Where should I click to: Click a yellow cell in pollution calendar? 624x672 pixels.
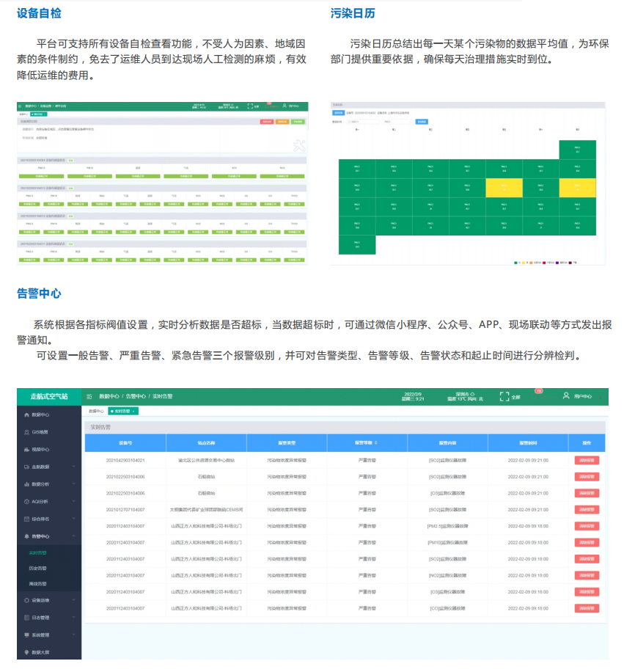(504, 187)
